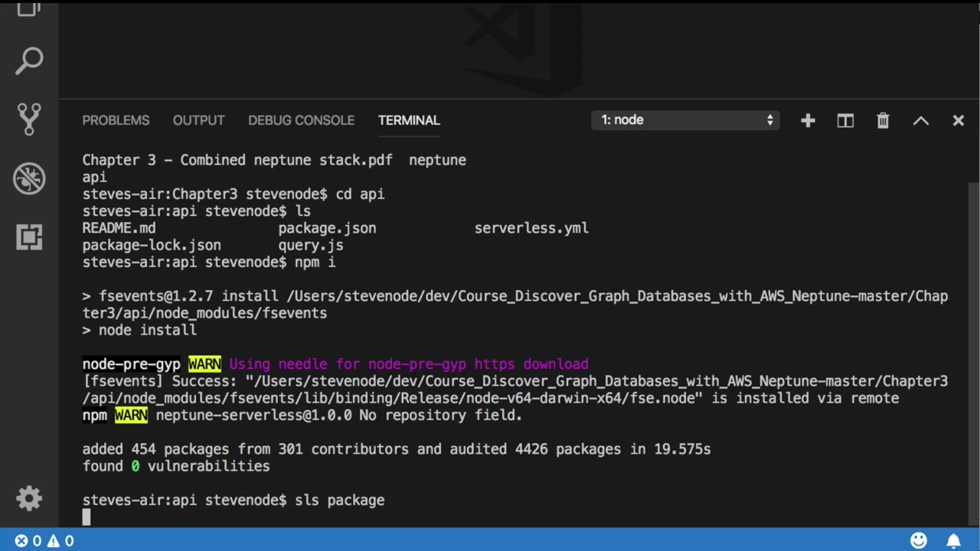The width and height of the screenshot is (980, 551).
Task: Click the terminal vertical scrollbar
Action: click(x=973, y=344)
